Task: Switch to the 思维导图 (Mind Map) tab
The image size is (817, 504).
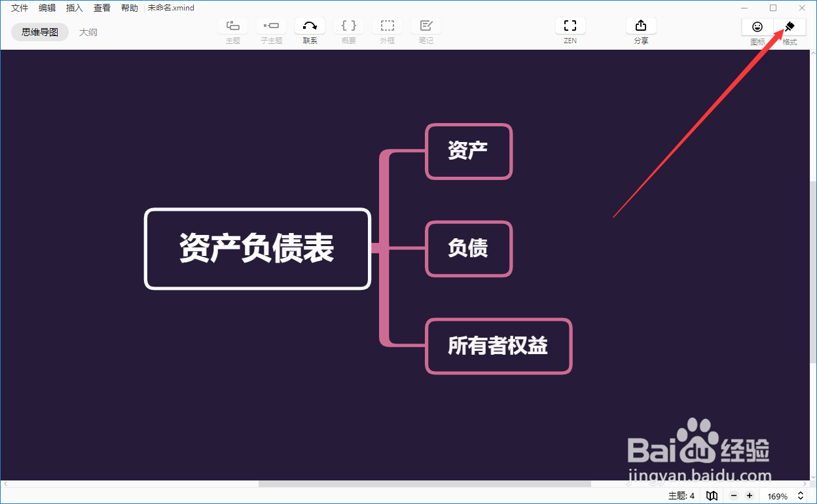Action: (39, 31)
